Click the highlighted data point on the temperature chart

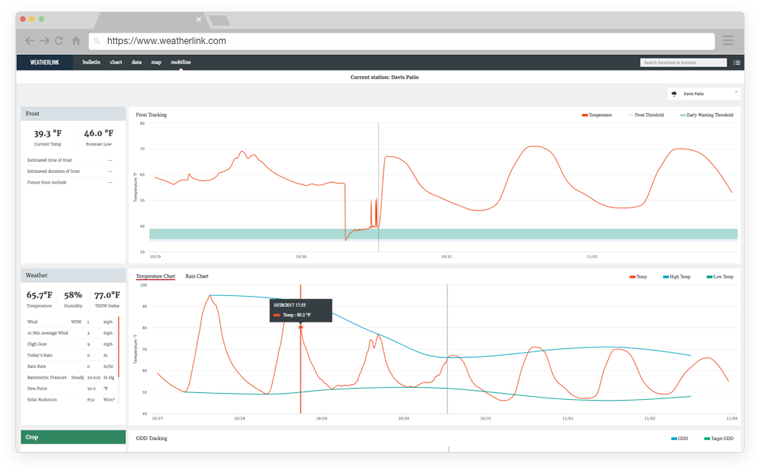pyautogui.click(x=301, y=327)
